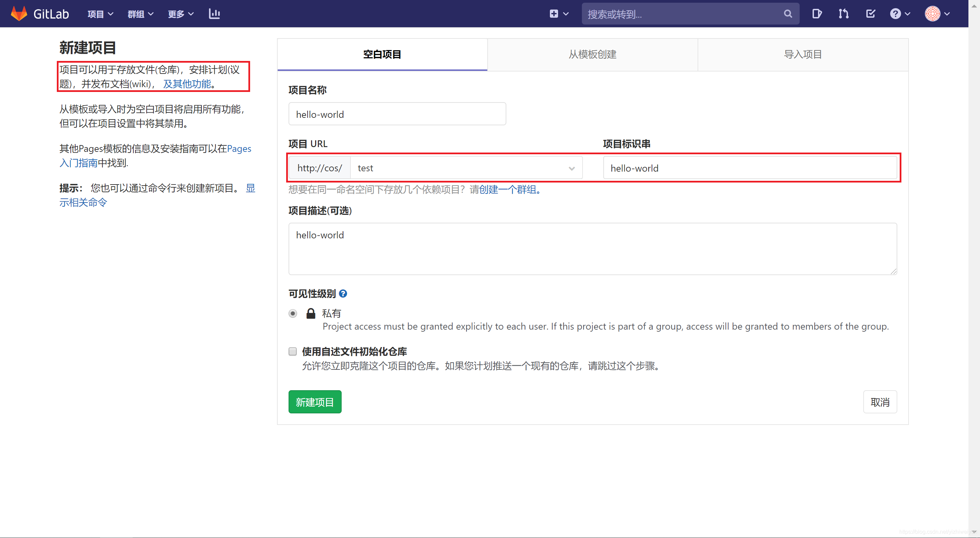Open the test namespace dropdown
This screenshot has height=538, width=980.
pos(465,168)
